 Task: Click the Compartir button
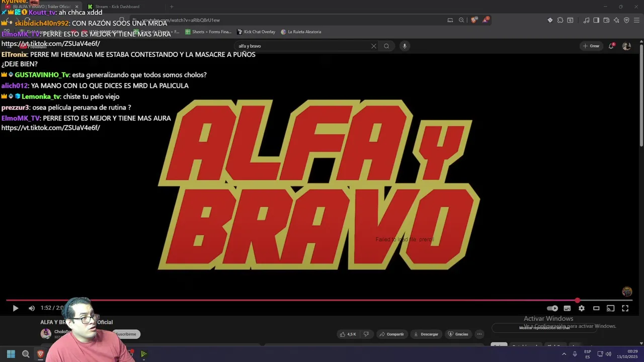[392, 334]
